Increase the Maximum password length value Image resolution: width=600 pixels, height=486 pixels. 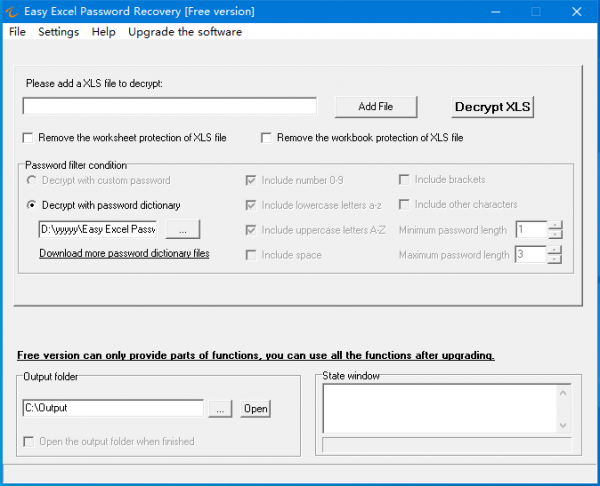tap(554, 250)
